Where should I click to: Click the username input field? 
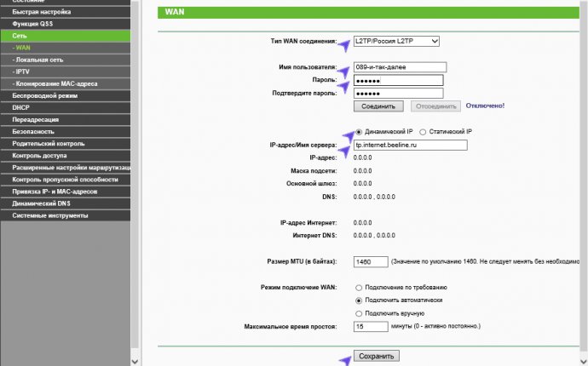click(400, 67)
